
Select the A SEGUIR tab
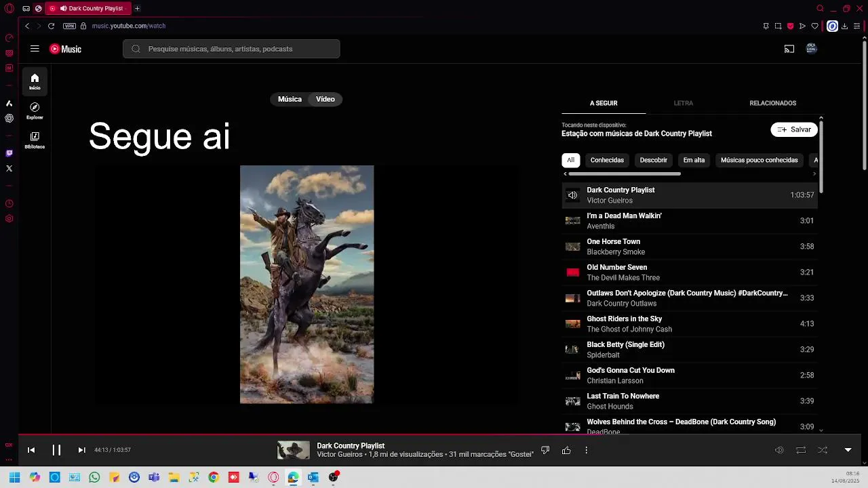[604, 103]
